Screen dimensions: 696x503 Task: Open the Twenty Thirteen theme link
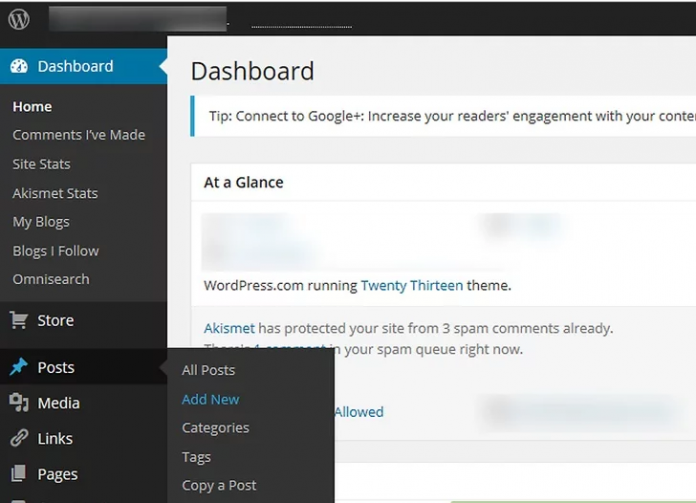coord(411,285)
